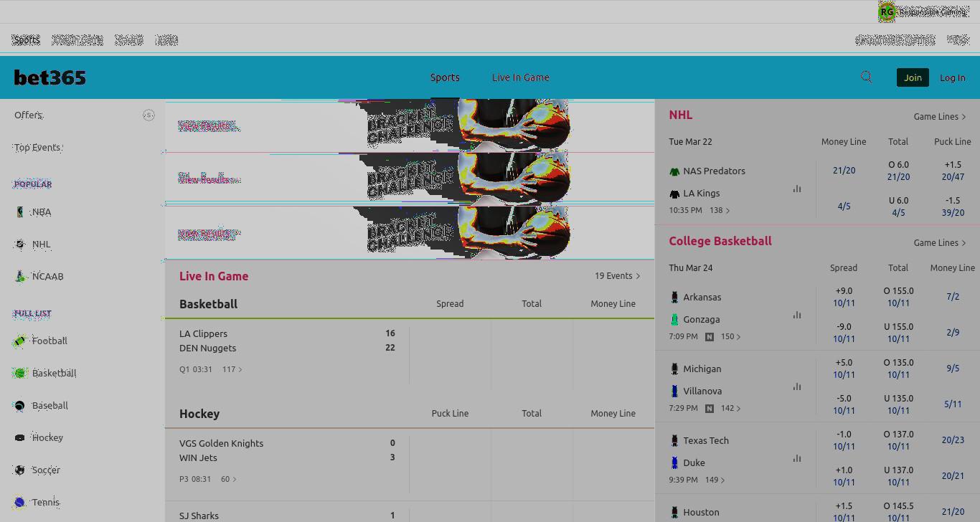Open NHL Game Lines
The width and height of the screenshot is (980, 522).
tap(940, 116)
